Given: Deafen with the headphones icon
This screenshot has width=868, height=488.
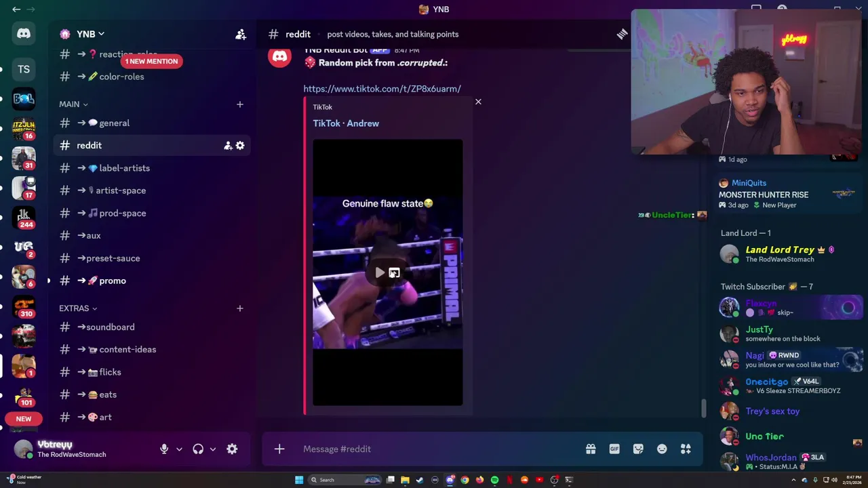Looking at the screenshot, I should 198,449.
